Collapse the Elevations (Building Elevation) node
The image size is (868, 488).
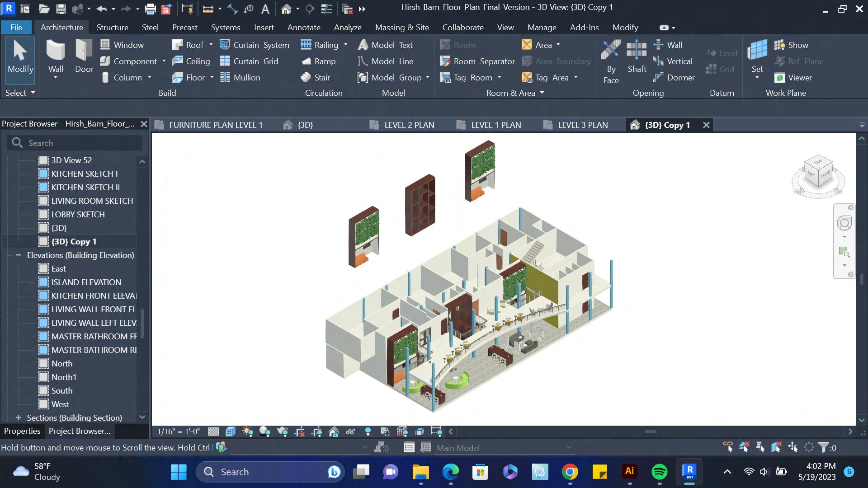pyautogui.click(x=19, y=255)
